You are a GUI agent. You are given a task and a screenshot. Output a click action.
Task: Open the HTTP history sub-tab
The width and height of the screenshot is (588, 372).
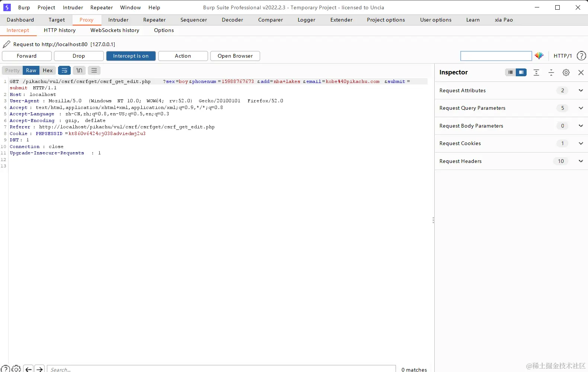point(60,30)
